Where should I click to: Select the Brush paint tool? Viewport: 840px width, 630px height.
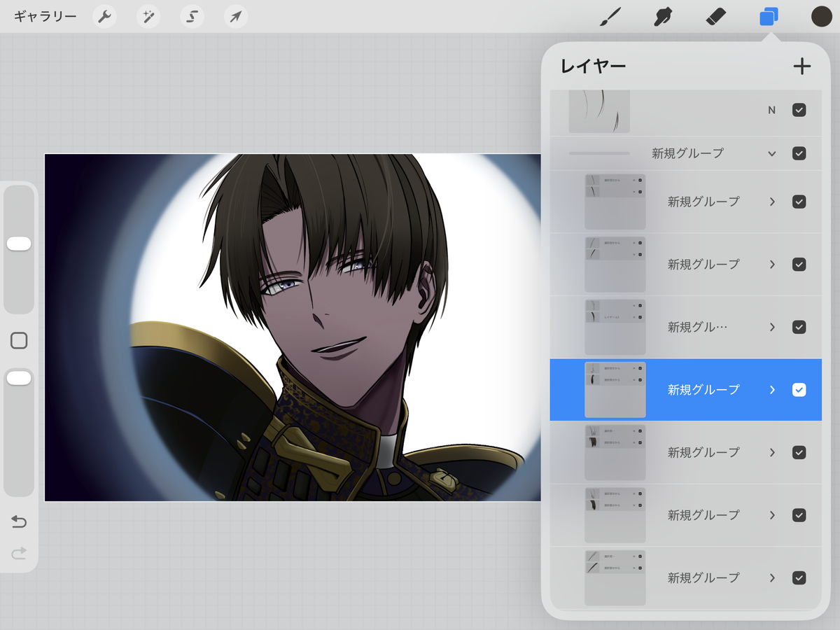pyautogui.click(x=610, y=16)
